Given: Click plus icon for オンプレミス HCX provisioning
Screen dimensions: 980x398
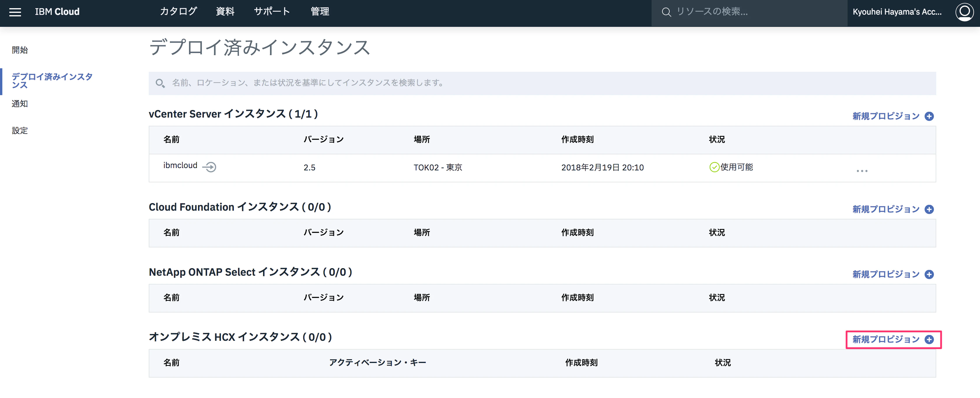Looking at the screenshot, I should [x=929, y=339].
